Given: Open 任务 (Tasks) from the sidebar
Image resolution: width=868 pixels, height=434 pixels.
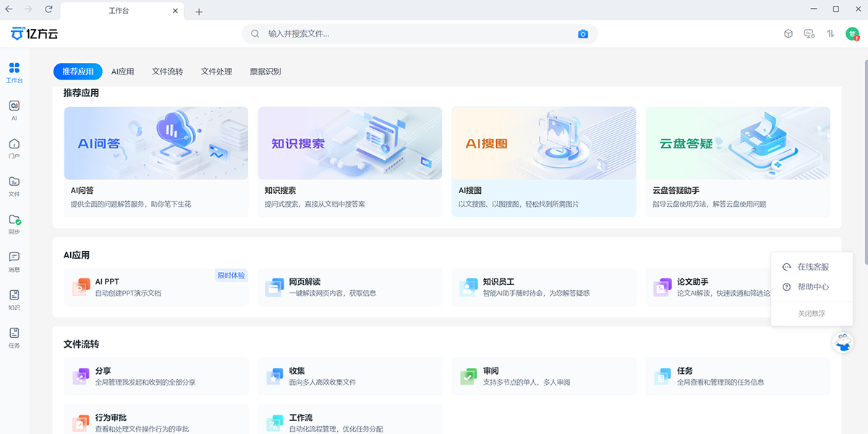Looking at the screenshot, I should pyautogui.click(x=14, y=337).
